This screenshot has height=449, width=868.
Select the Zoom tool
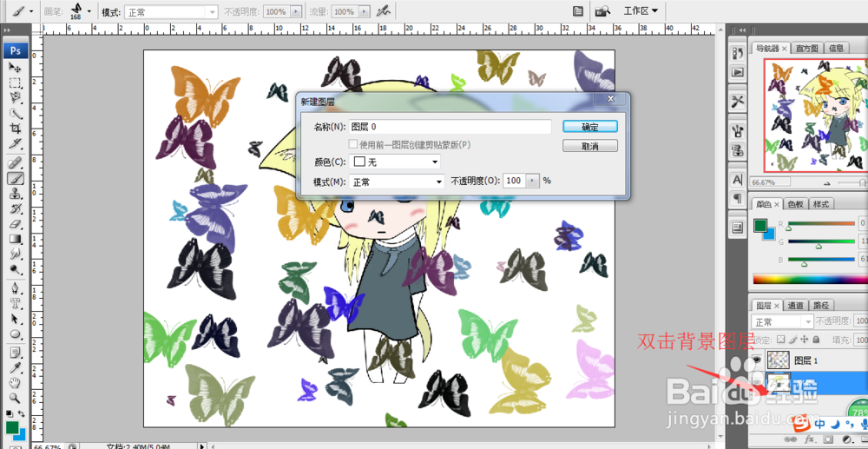pos(16,398)
